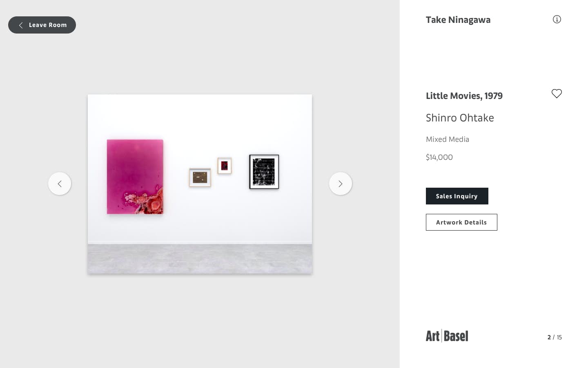Click the Little Movies, 1979 title
Viewport: 588px width, 368px height.
pos(464,96)
